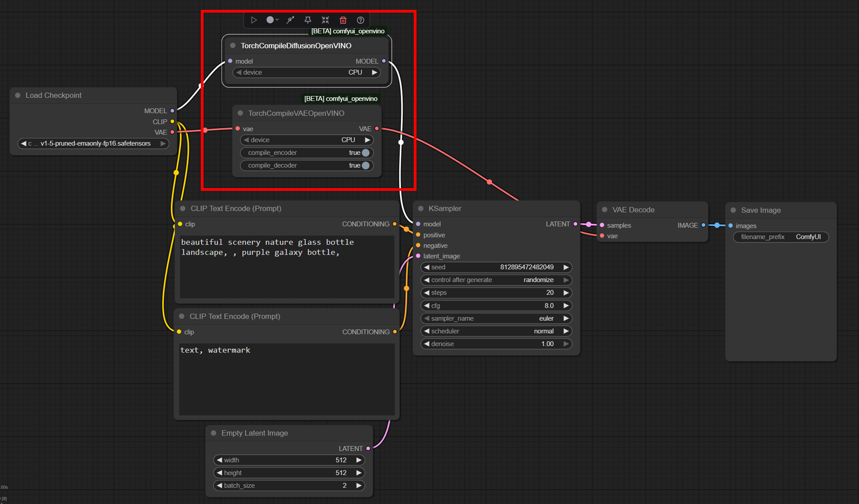Toggle compile_encoder switch off

365,153
